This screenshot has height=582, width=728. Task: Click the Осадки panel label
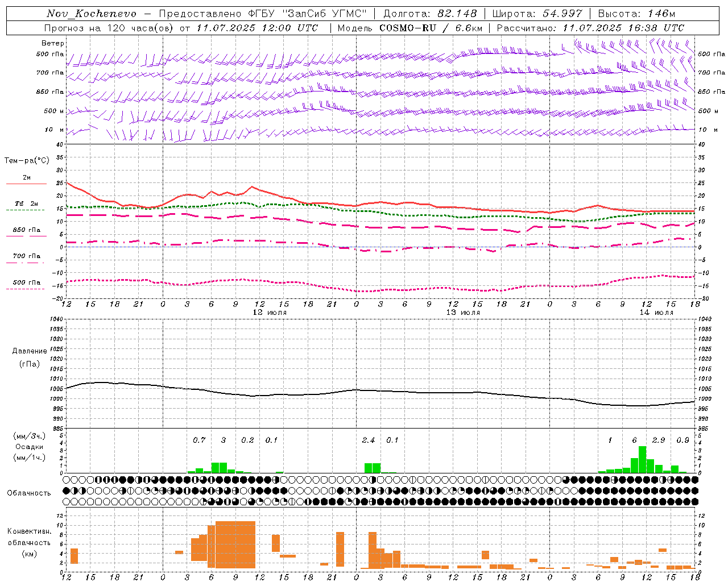click(30, 447)
